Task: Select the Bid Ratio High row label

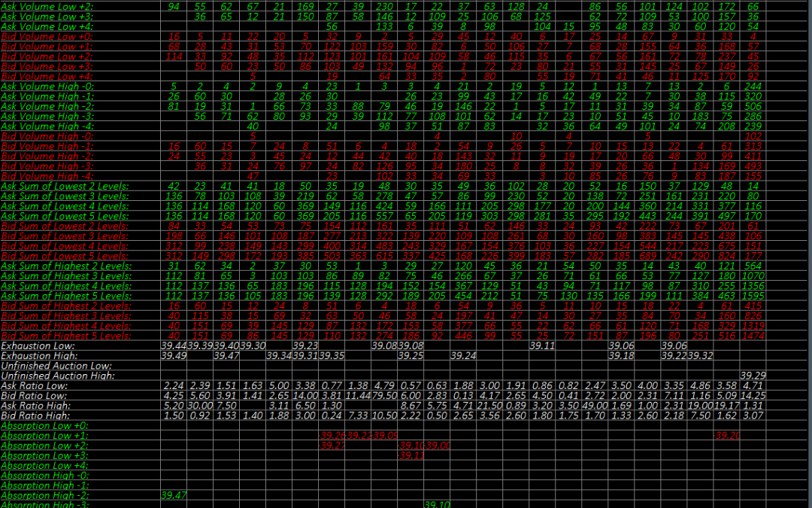Action: [x=35, y=415]
